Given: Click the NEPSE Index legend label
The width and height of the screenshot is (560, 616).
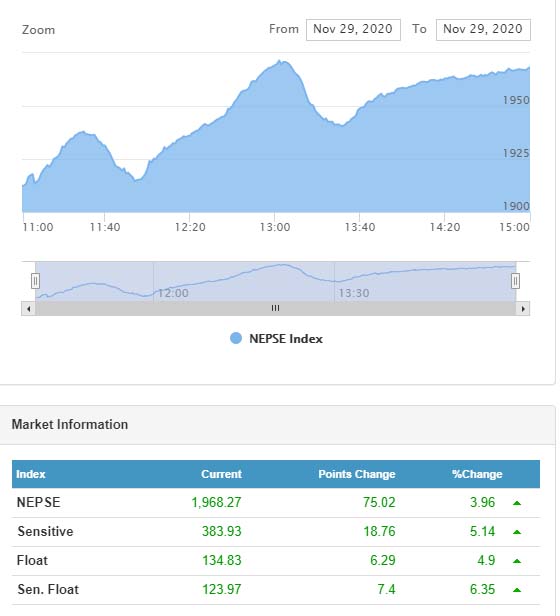Looking at the screenshot, I should (x=286, y=339).
